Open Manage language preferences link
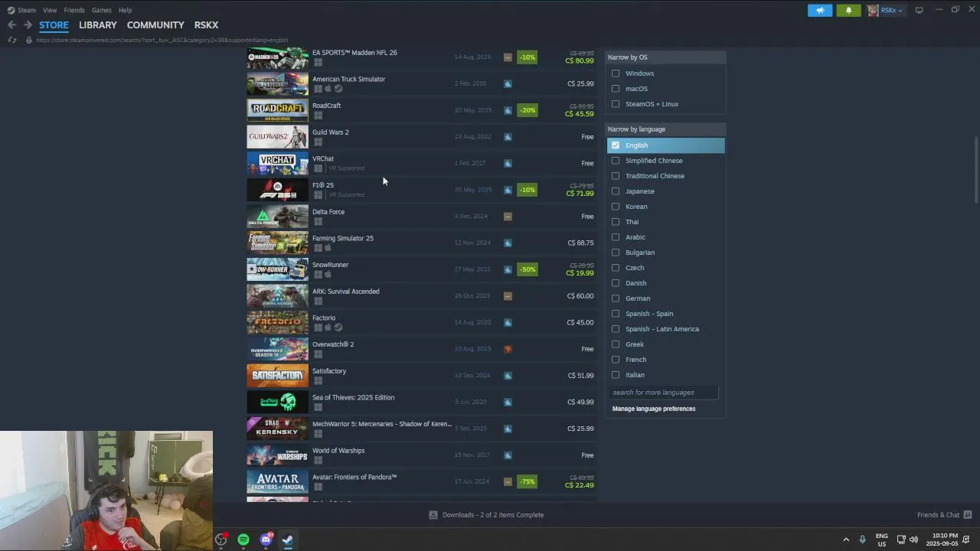The width and height of the screenshot is (980, 551). click(x=654, y=409)
